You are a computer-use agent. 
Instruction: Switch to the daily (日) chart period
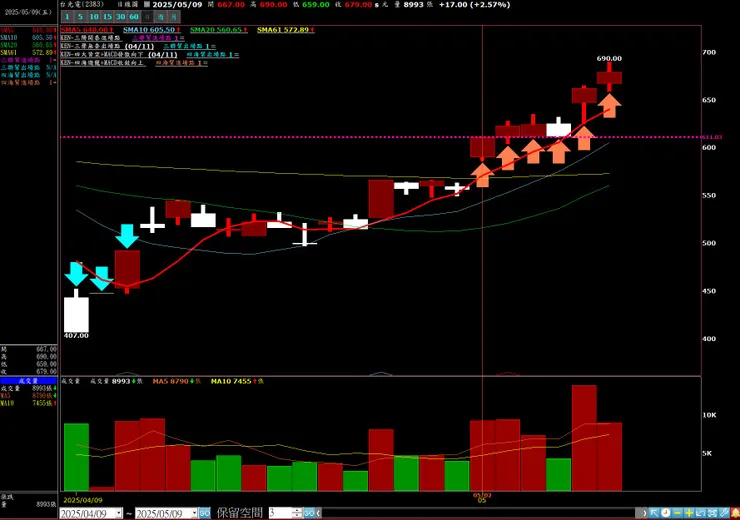click(147, 17)
